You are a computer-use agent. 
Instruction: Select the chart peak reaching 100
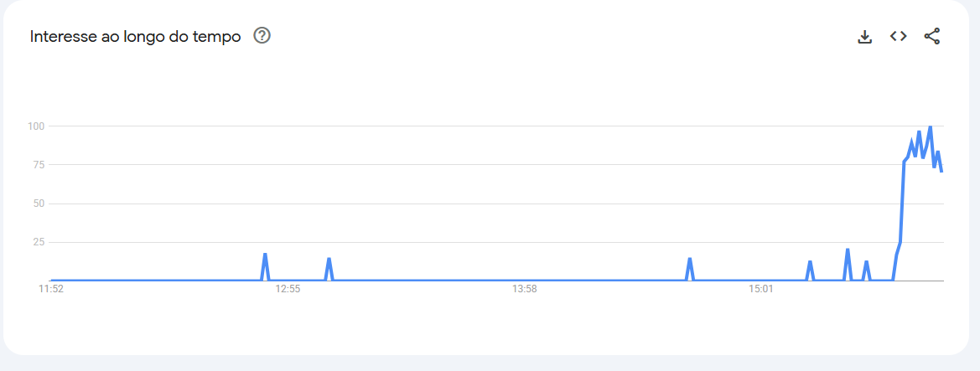[x=930, y=126]
